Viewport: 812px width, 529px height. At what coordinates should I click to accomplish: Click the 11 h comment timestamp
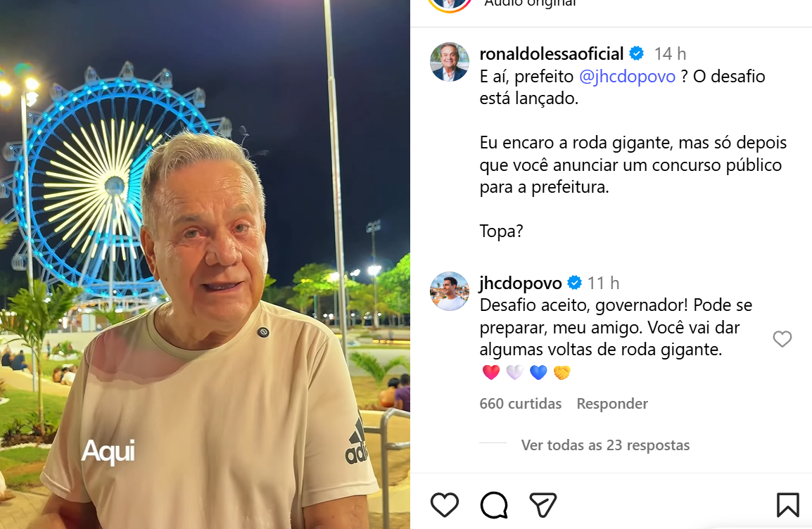[x=603, y=283]
